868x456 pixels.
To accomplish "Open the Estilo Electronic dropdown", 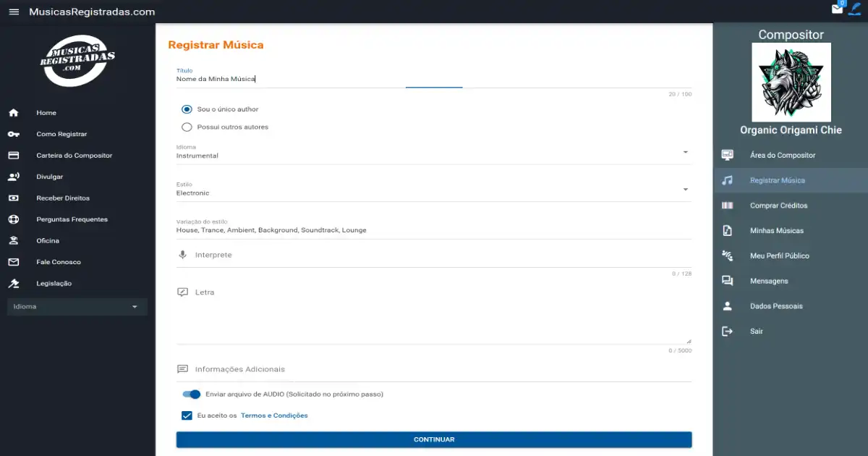I will click(684, 190).
